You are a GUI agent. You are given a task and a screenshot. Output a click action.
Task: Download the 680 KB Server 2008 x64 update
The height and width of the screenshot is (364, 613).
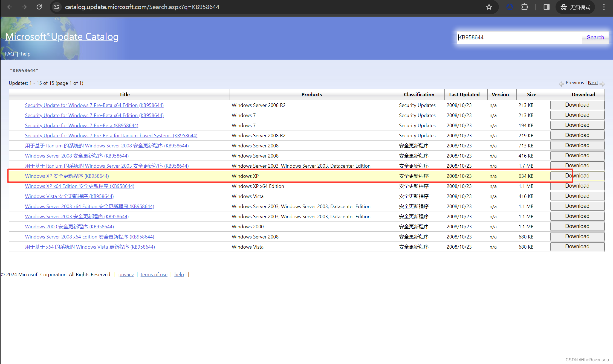click(577, 237)
